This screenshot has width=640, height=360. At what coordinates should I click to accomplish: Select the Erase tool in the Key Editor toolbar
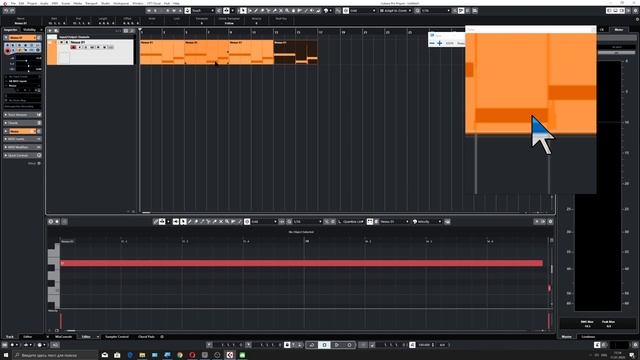tap(196, 222)
